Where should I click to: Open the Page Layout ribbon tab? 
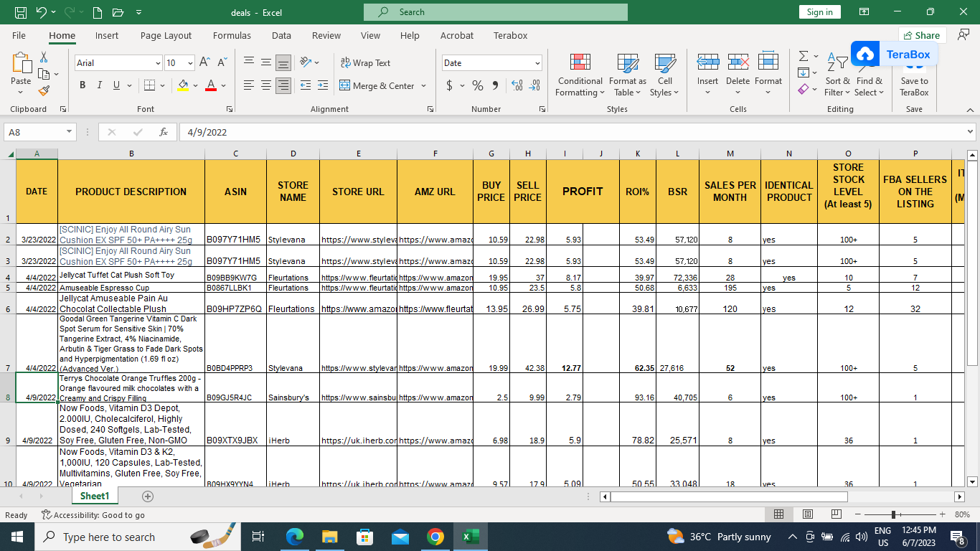coord(166,35)
